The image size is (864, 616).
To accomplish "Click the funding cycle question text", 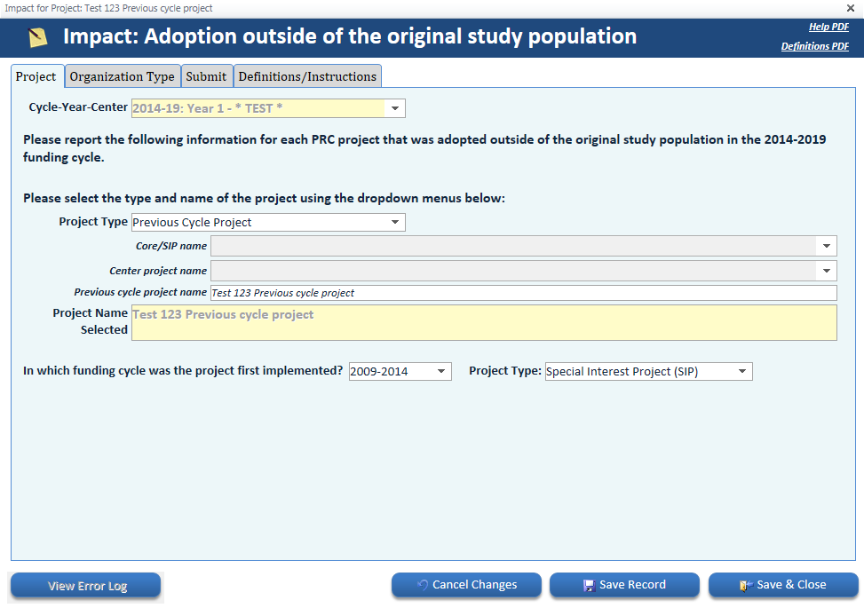I will (x=183, y=371).
